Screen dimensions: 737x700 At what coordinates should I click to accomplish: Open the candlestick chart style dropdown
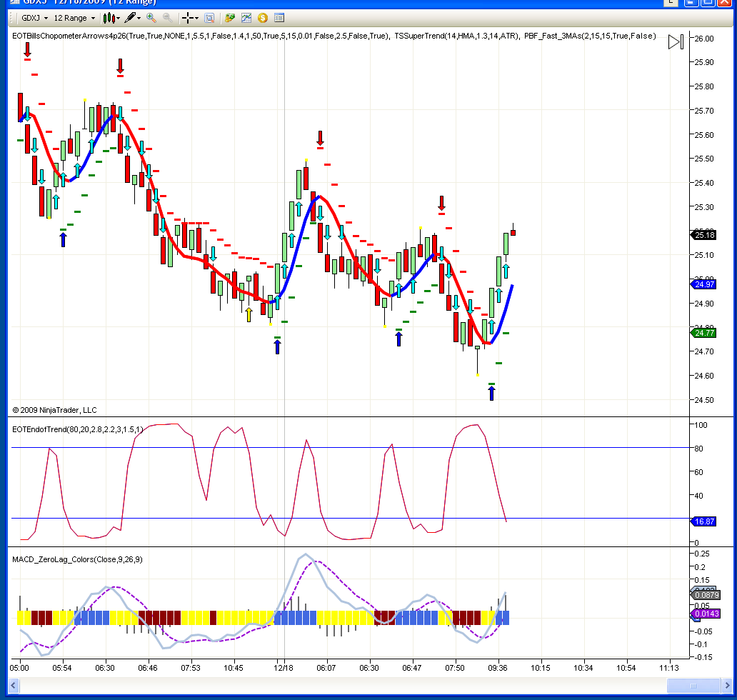click(111, 19)
